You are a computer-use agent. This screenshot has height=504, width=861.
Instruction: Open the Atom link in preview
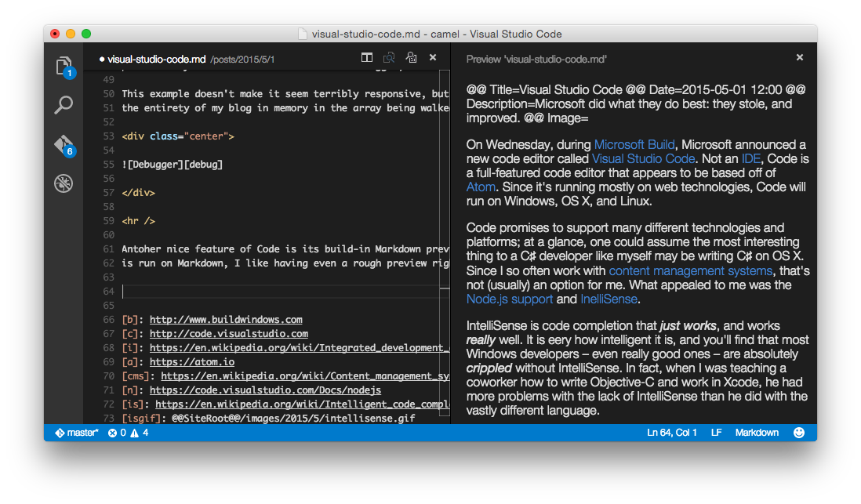click(481, 187)
